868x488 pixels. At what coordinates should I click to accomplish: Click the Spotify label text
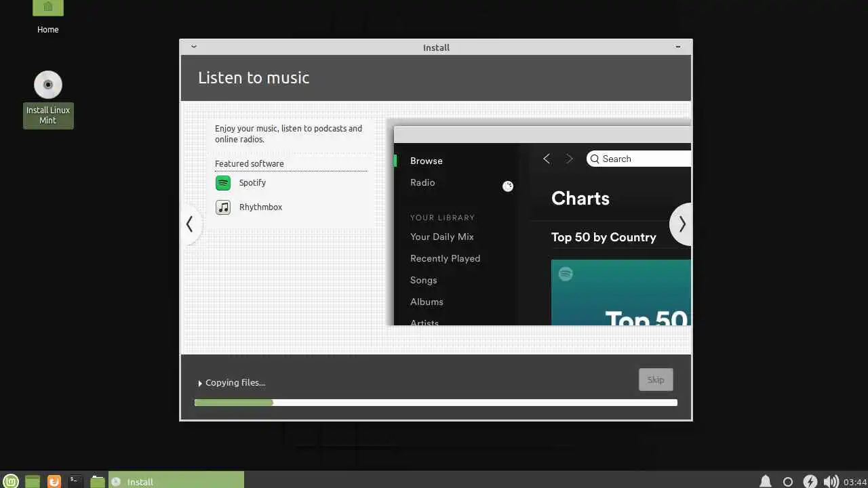click(252, 183)
